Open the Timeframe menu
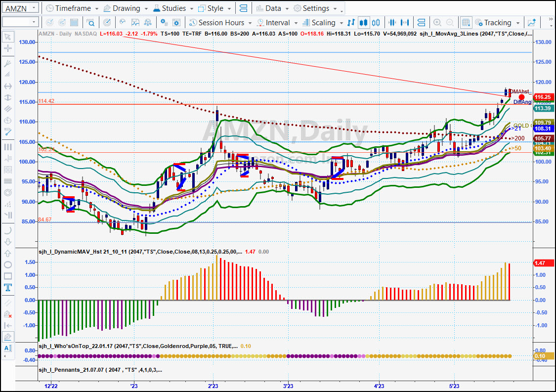This screenshot has width=556, height=392. 73,8
